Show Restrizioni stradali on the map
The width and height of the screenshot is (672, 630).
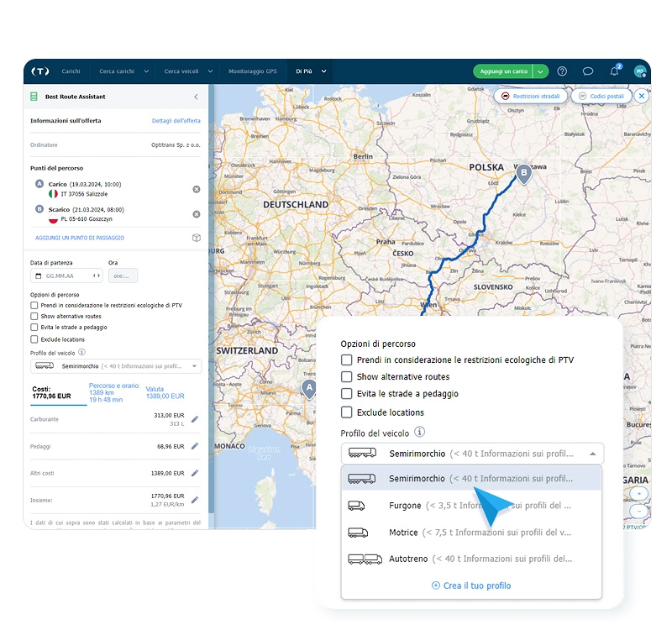click(x=531, y=96)
